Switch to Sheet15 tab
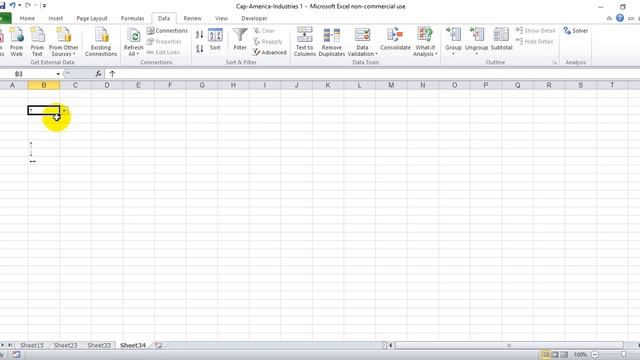This screenshot has width=640, height=360. coord(32,345)
